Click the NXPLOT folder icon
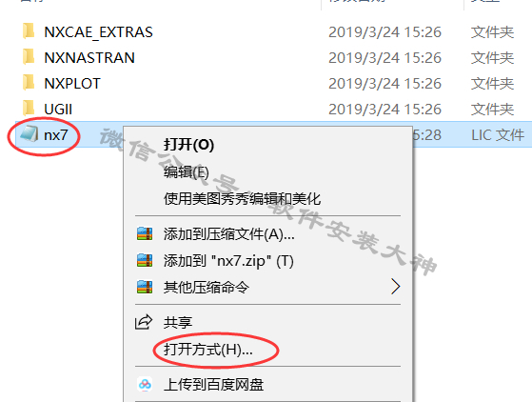 pos(29,83)
